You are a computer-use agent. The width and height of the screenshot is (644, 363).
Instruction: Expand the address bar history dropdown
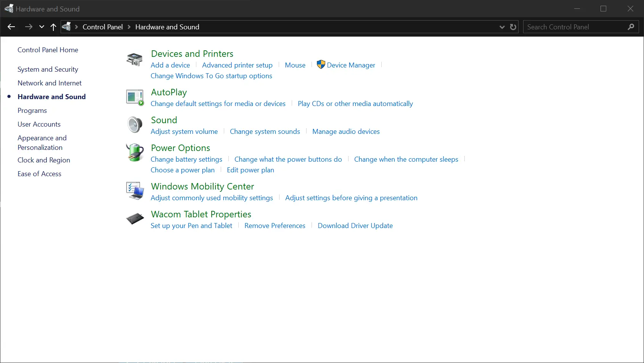502,27
